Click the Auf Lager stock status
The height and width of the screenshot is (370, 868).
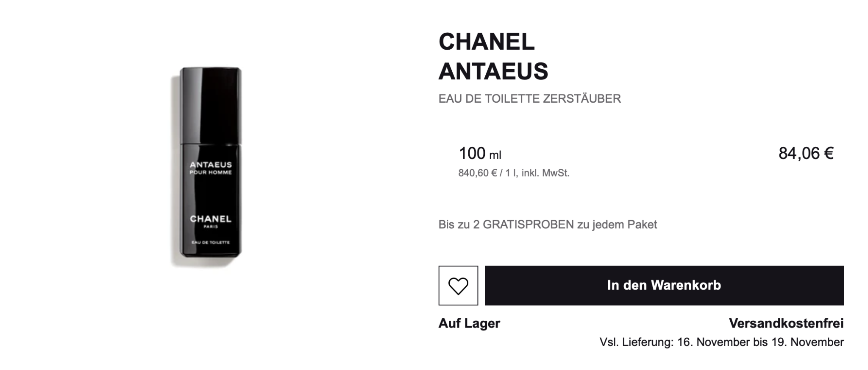click(x=469, y=323)
